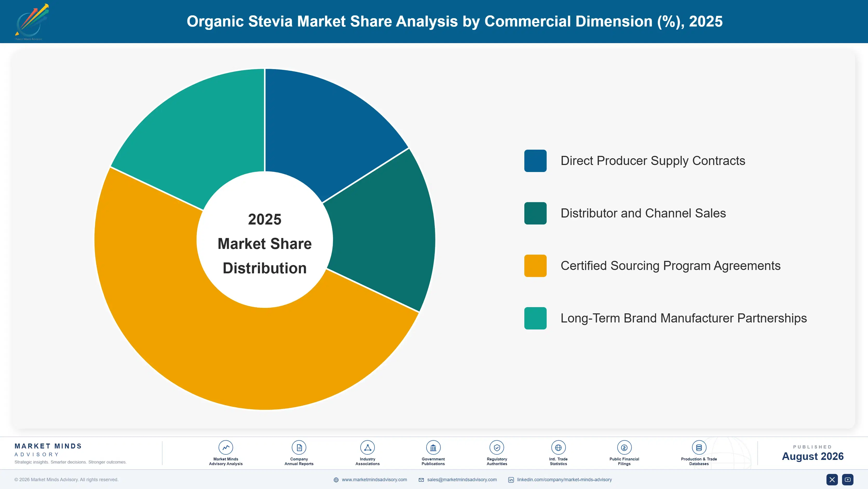
Task: Click the teal Long-Term Brand Manufacturer Partnerships swatch
Action: pyautogui.click(x=535, y=318)
